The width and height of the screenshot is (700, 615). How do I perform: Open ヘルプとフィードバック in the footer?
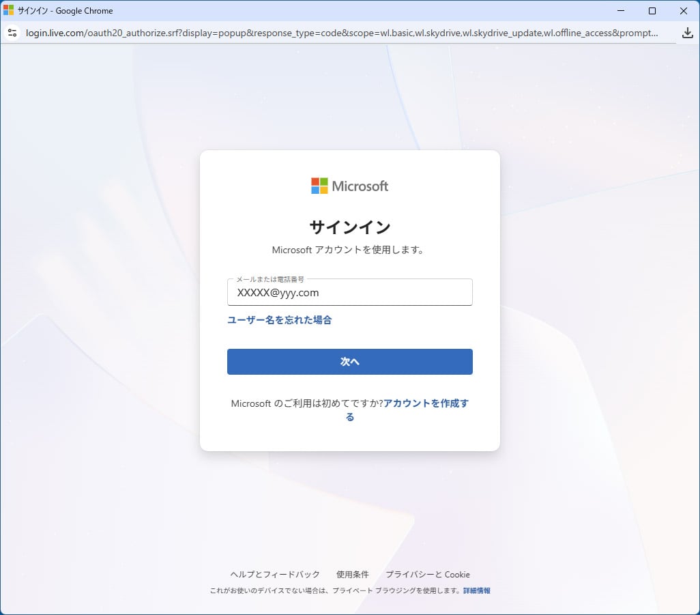[x=275, y=575]
